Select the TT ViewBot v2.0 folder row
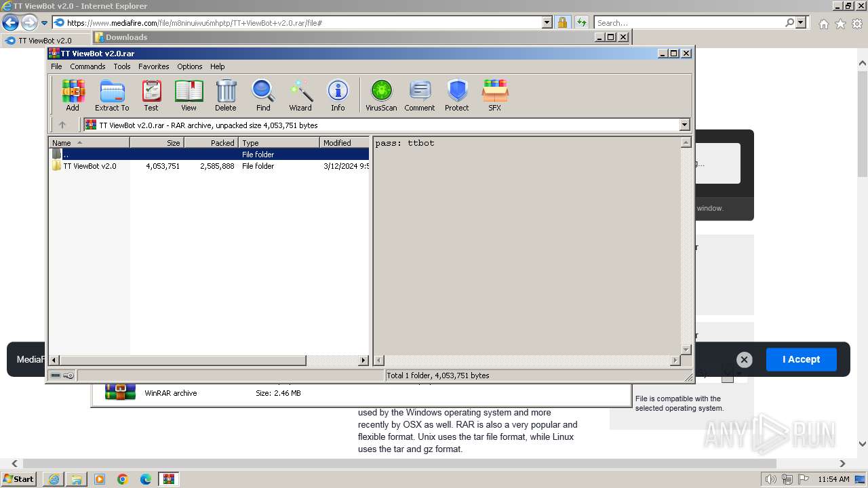 210,166
